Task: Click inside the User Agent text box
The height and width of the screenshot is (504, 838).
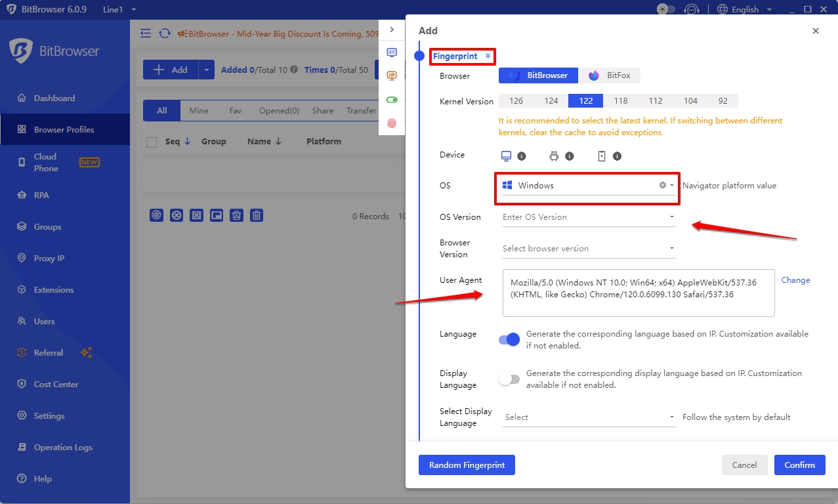Action: (x=639, y=293)
